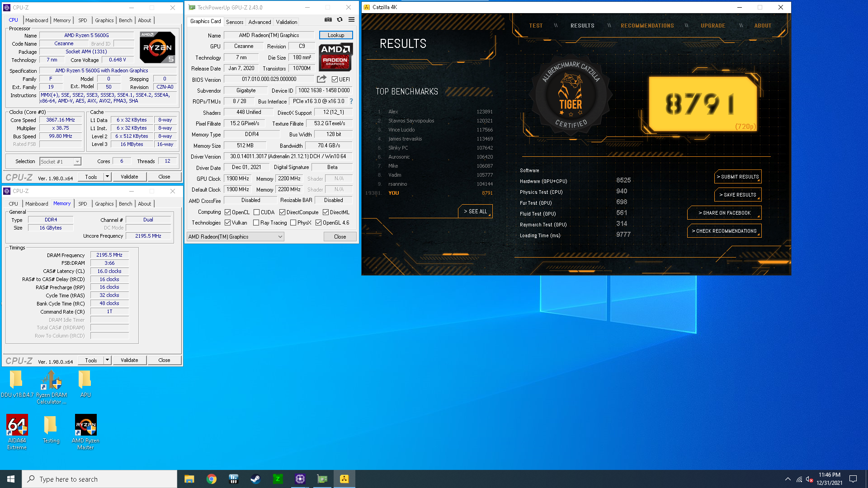Click Validate in the top CPU-Z window
Screen dimensions: 868x488
(129, 177)
